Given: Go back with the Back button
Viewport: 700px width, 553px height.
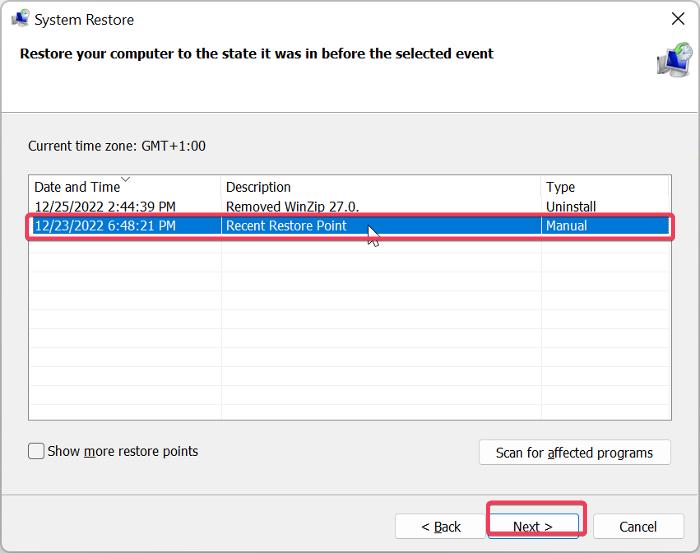Looking at the screenshot, I should coord(441,526).
